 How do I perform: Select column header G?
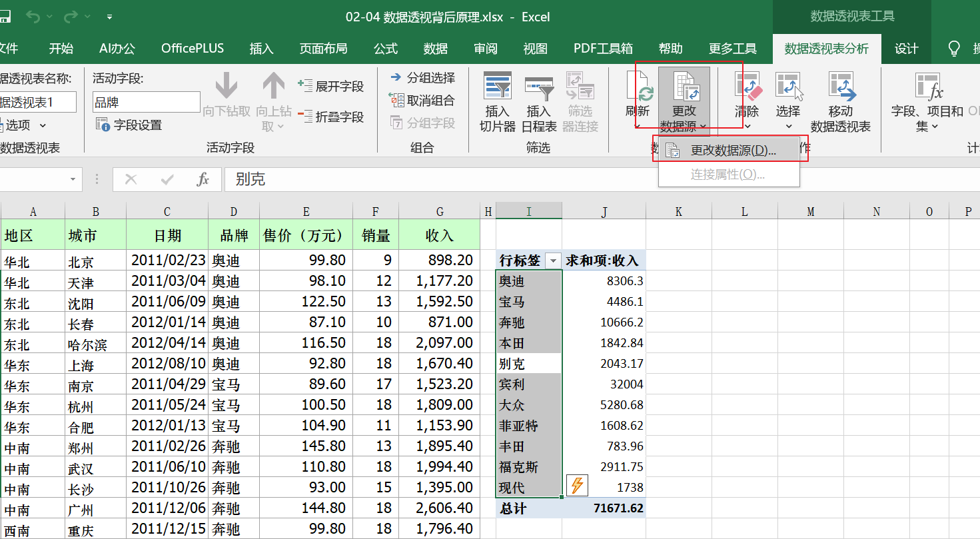[440, 211]
